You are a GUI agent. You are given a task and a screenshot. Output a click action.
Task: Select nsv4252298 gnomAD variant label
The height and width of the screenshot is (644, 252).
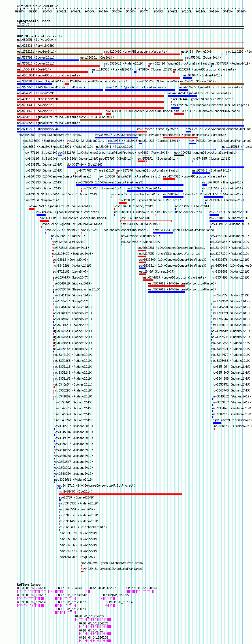[x=112, y=563]
